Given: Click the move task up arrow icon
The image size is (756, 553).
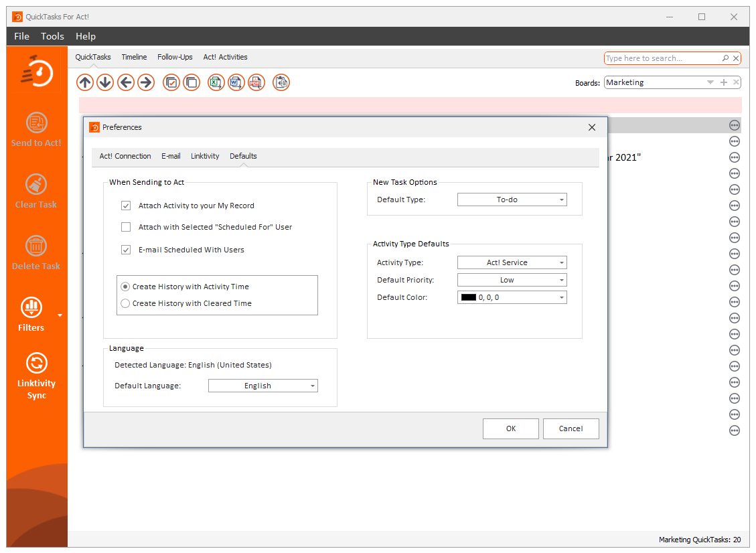Looking at the screenshot, I should [85, 82].
